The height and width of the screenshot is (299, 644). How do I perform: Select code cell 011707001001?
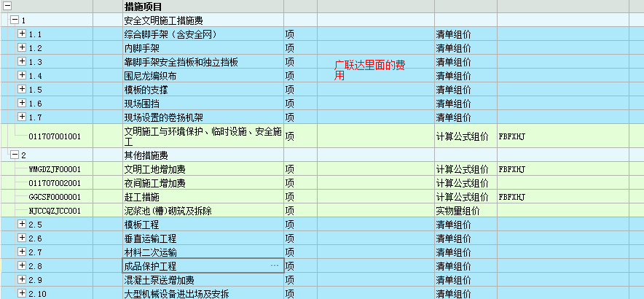point(55,136)
